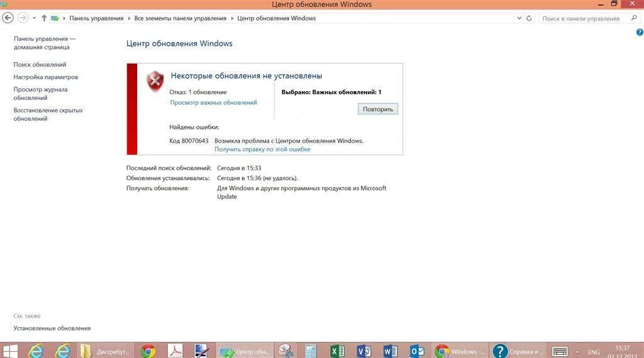Viewport: 644px width, 358px height.
Task: Launch Visio from the taskbar
Action: click(364, 351)
